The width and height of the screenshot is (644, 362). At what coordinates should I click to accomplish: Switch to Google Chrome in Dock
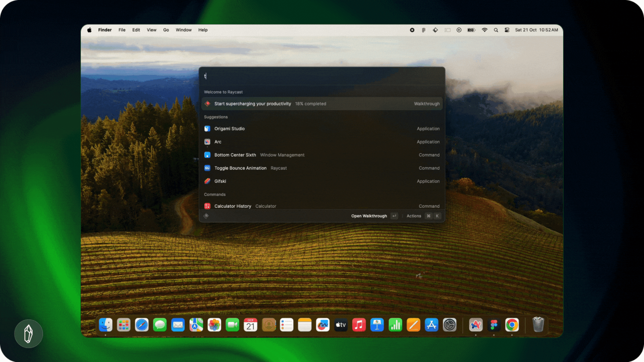(512, 325)
